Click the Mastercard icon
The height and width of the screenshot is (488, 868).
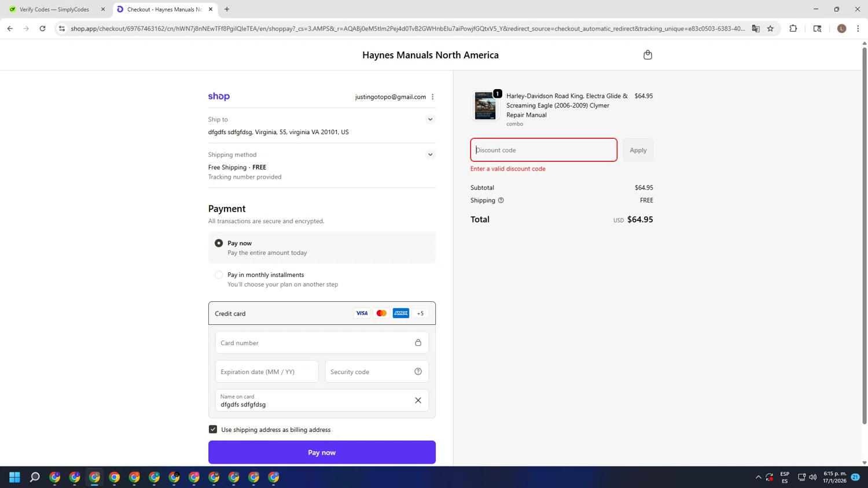click(381, 313)
